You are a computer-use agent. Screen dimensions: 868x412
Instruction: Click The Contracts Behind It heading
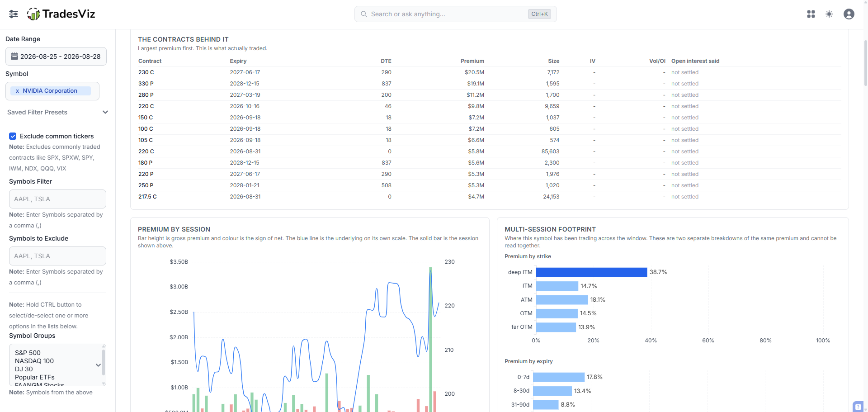(x=183, y=39)
